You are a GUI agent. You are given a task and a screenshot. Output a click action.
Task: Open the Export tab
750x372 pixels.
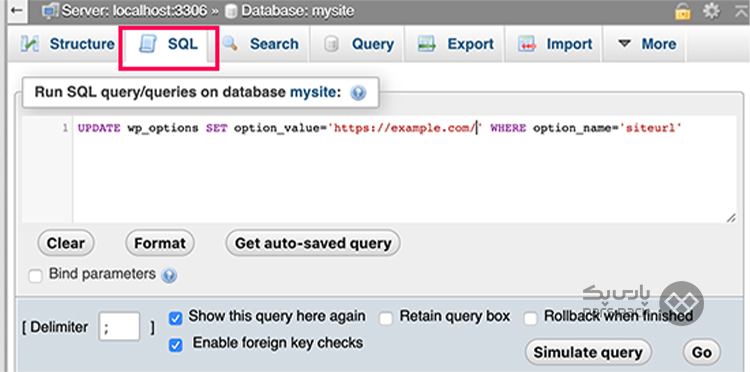click(x=455, y=44)
